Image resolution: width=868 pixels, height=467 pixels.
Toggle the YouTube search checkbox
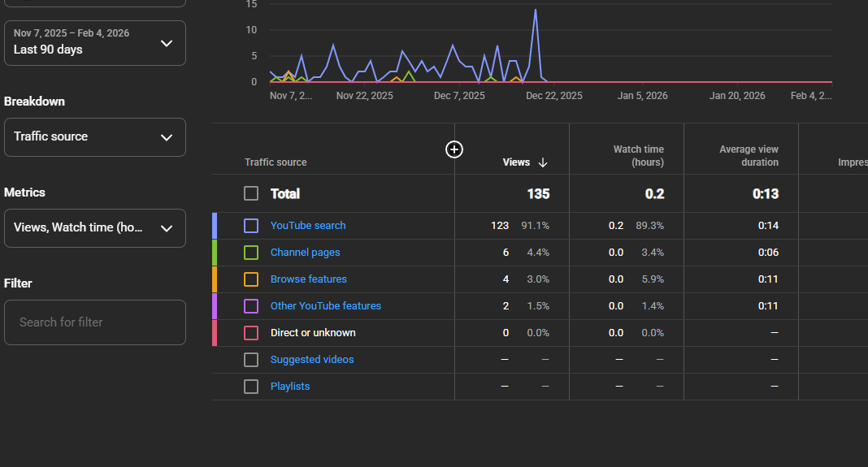click(x=251, y=226)
